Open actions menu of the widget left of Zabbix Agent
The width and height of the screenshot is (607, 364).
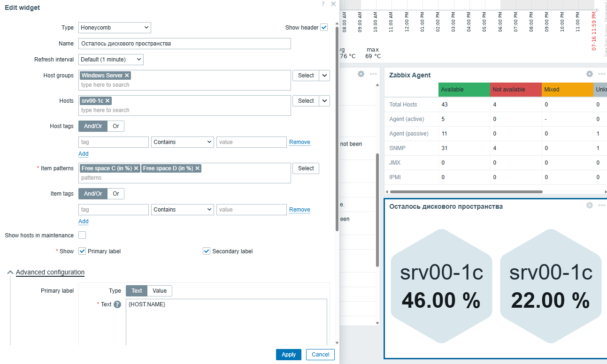click(373, 74)
